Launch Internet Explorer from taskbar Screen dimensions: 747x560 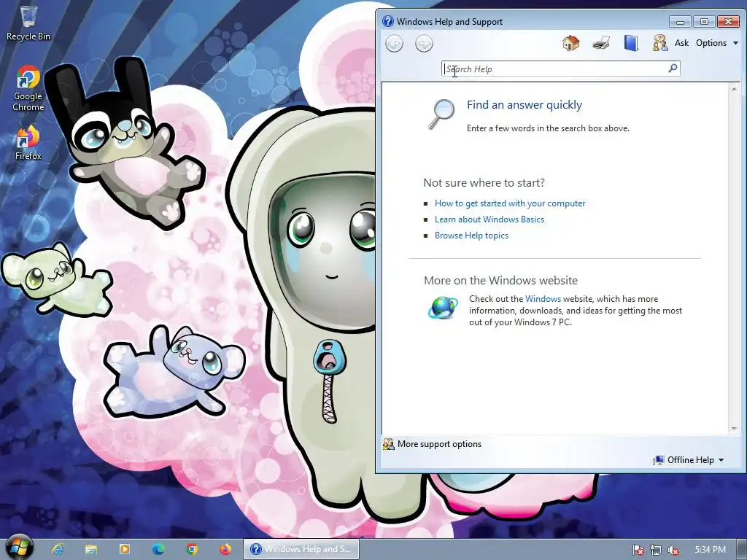point(58,550)
